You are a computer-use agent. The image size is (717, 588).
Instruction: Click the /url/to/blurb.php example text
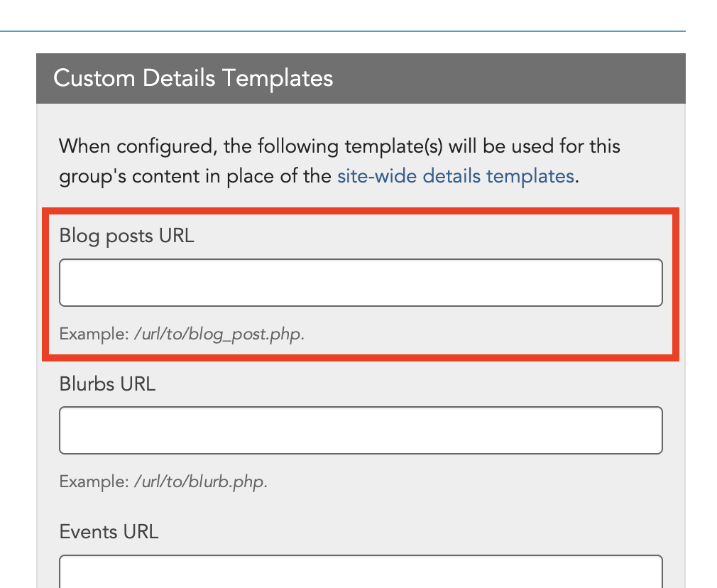click(x=201, y=482)
